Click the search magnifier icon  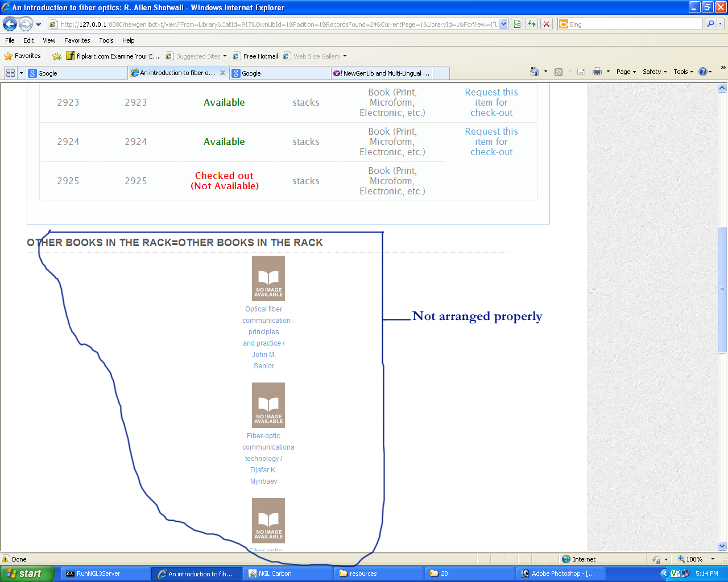(x=710, y=24)
